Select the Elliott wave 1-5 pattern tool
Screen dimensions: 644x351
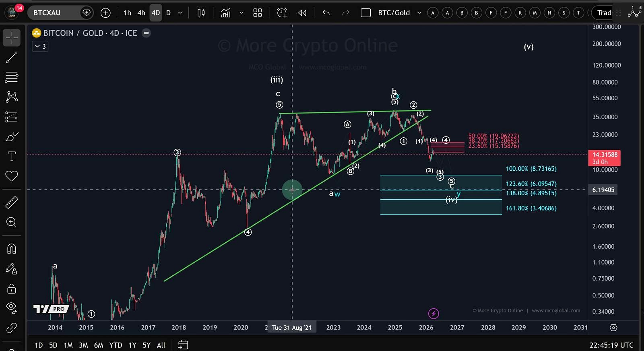pyautogui.click(x=634, y=12)
